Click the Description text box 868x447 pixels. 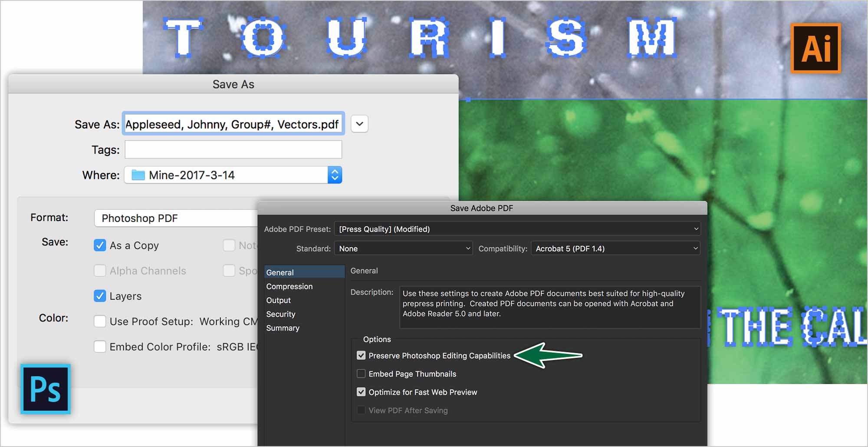click(x=549, y=307)
